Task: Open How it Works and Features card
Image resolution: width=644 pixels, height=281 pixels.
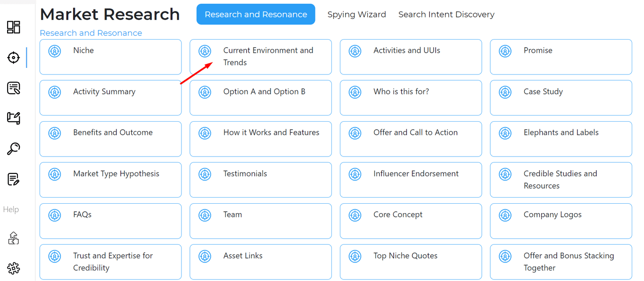Action: (x=261, y=139)
